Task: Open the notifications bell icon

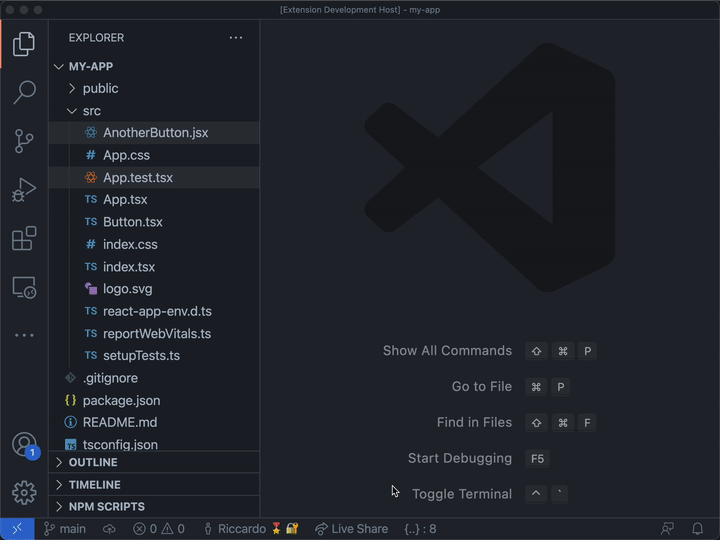Action: tap(698, 529)
